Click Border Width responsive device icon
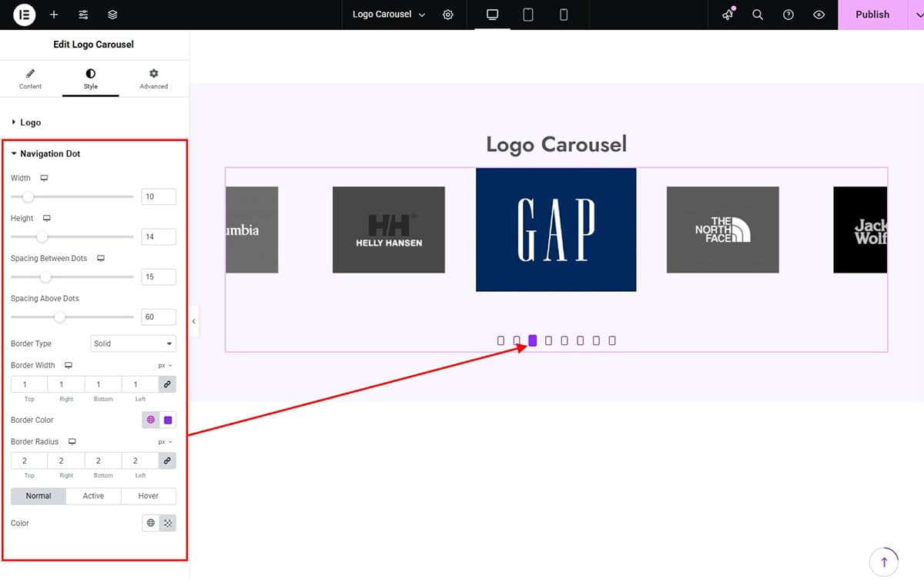 [x=69, y=365]
